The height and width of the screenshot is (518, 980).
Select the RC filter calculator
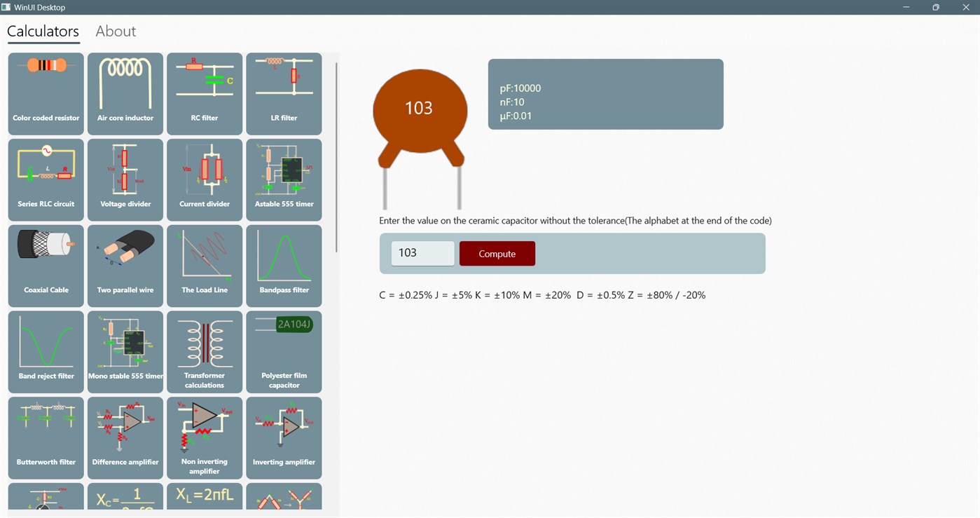click(x=204, y=93)
